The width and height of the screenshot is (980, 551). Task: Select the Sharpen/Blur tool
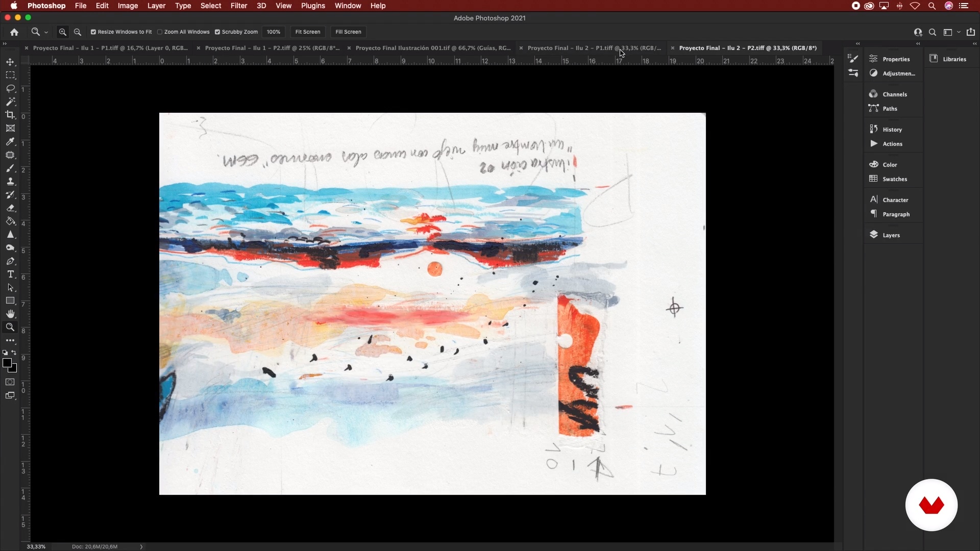10,235
